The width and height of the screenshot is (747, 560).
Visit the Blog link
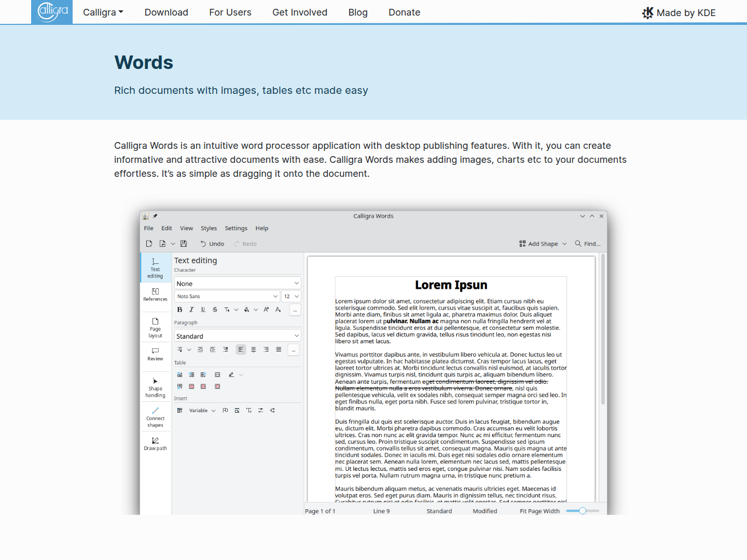click(358, 12)
